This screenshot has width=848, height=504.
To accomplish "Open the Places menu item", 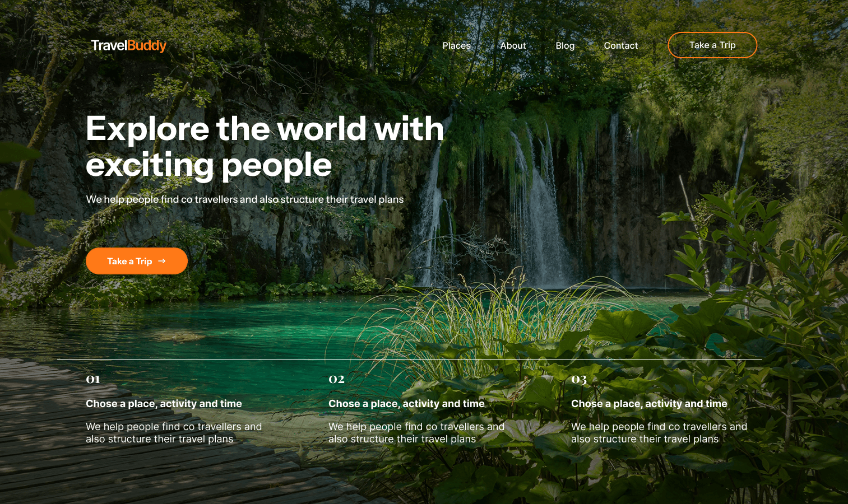I will pos(456,46).
